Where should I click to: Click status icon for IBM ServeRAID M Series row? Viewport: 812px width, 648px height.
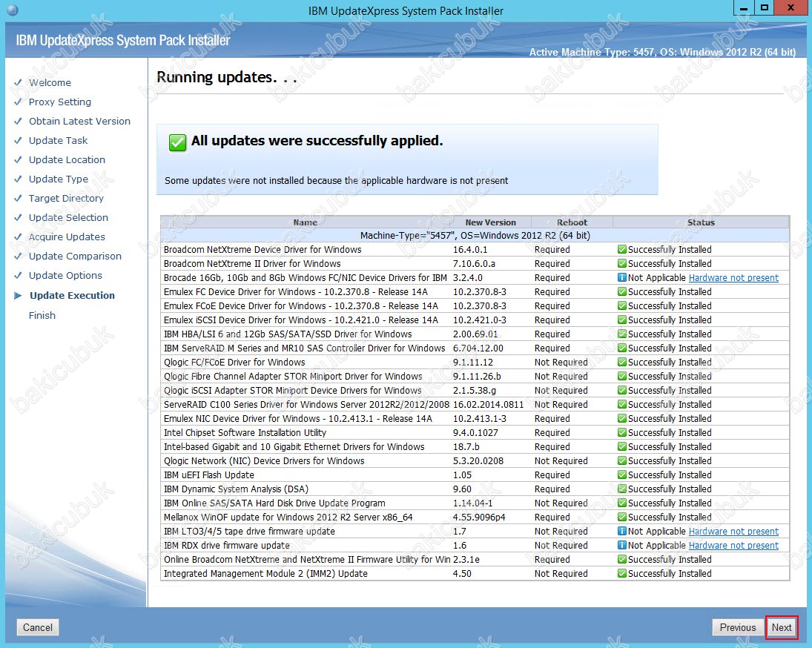pyautogui.click(x=622, y=348)
